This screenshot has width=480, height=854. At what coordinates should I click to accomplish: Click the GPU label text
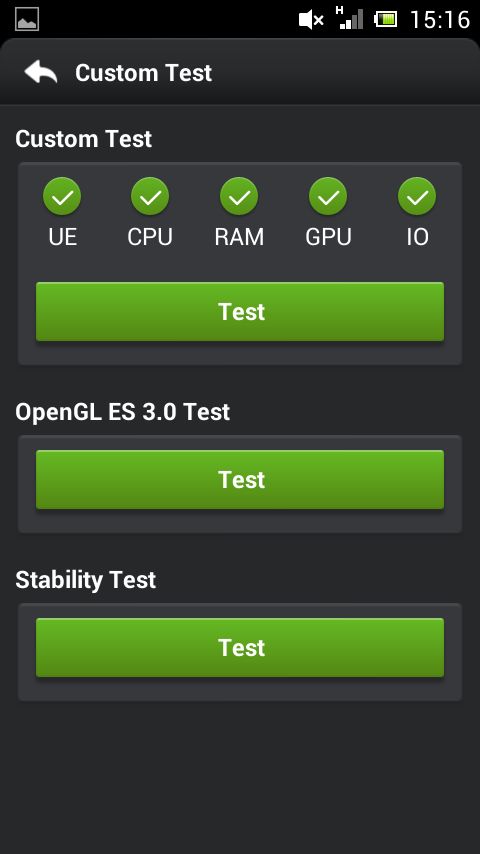(328, 237)
